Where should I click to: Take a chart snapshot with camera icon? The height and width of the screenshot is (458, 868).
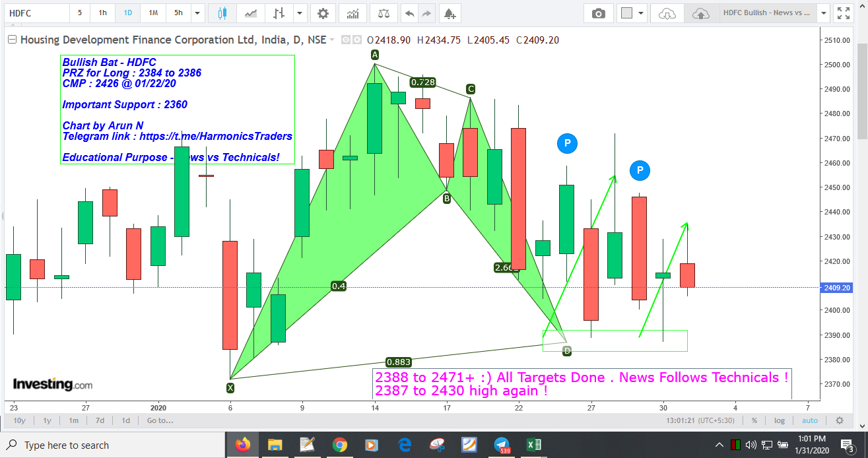[x=598, y=13]
